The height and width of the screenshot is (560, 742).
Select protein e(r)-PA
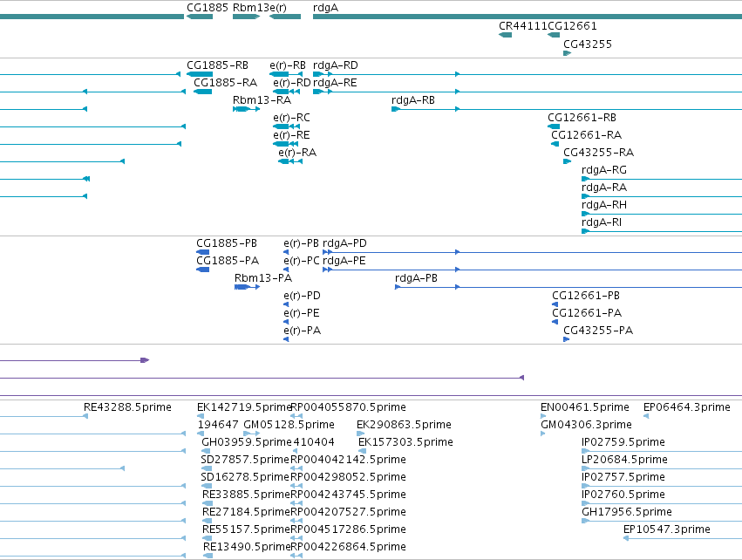pyautogui.click(x=302, y=331)
